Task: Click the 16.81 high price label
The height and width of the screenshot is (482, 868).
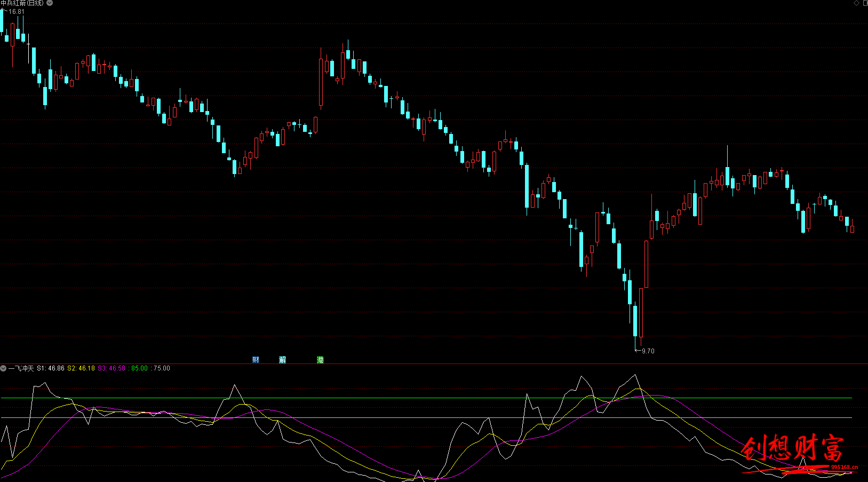Action: (17, 12)
